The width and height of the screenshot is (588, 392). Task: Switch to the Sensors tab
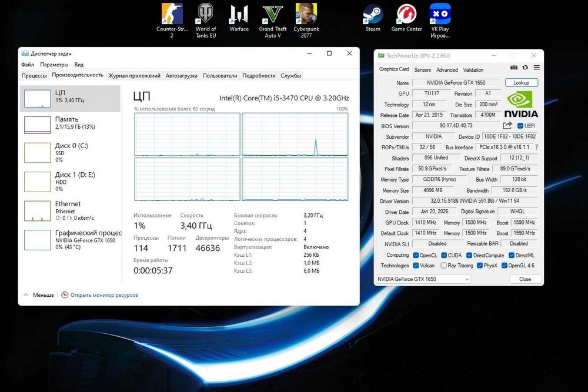pos(422,70)
